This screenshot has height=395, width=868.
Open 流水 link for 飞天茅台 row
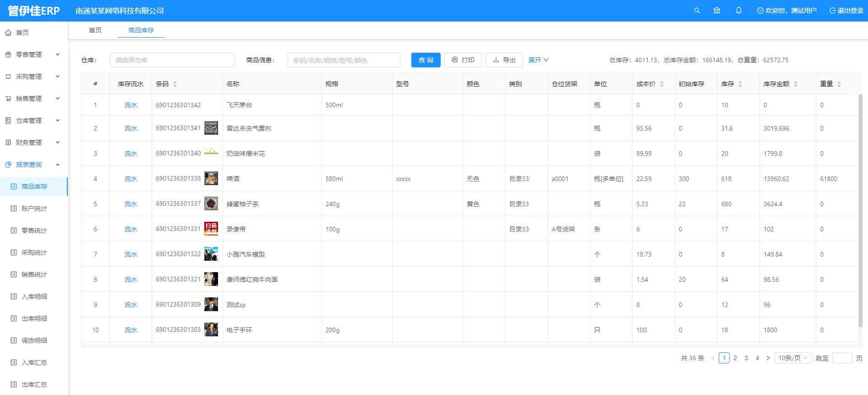pyautogui.click(x=131, y=105)
